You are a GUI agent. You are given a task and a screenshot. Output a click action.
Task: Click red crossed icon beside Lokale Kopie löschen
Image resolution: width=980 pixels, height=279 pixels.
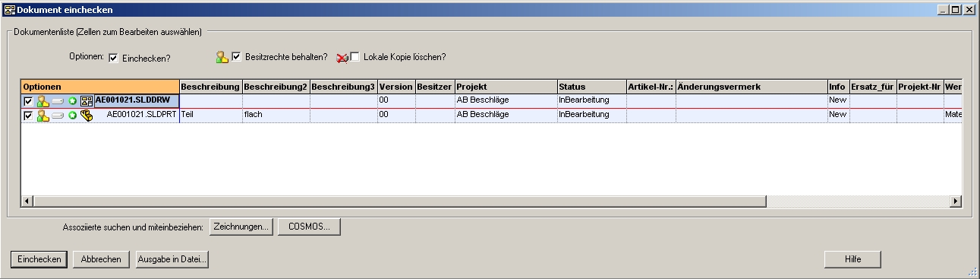coord(342,57)
